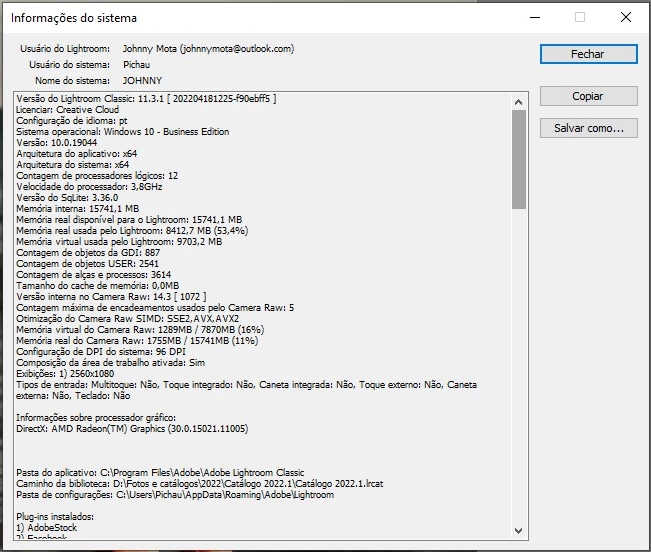
Task: Click Usuário do sistema value Pichau
Action: (137, 65)
